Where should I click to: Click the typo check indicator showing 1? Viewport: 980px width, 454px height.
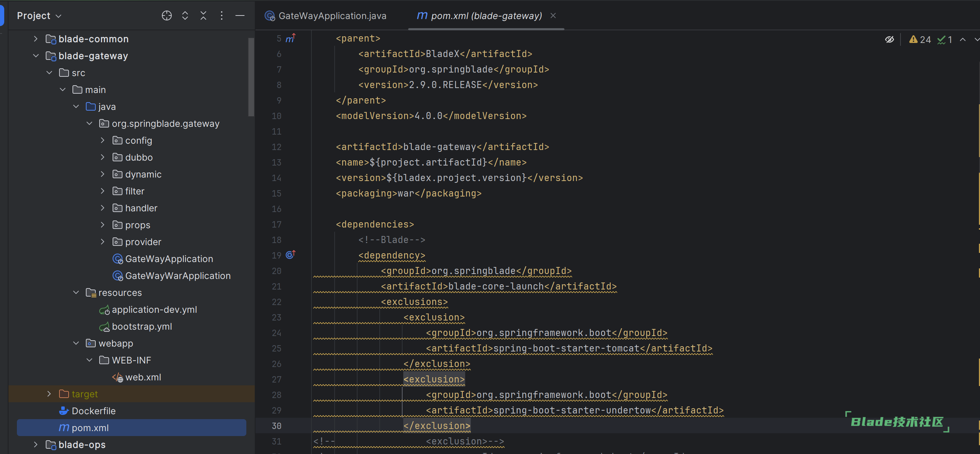click(x=944, y=39)
